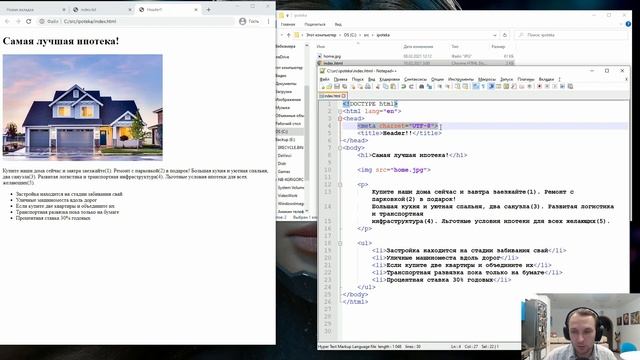The image size is (640, 360).
Task: Click Cut icon in Notepad++ toolbar
Action: click(378, 87)
